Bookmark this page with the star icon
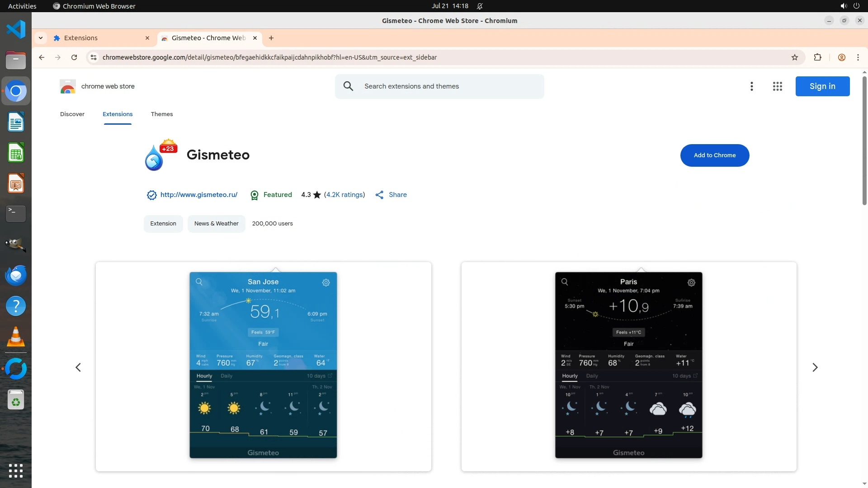Viewport: 868px width, 488px height. click(795, 57)
